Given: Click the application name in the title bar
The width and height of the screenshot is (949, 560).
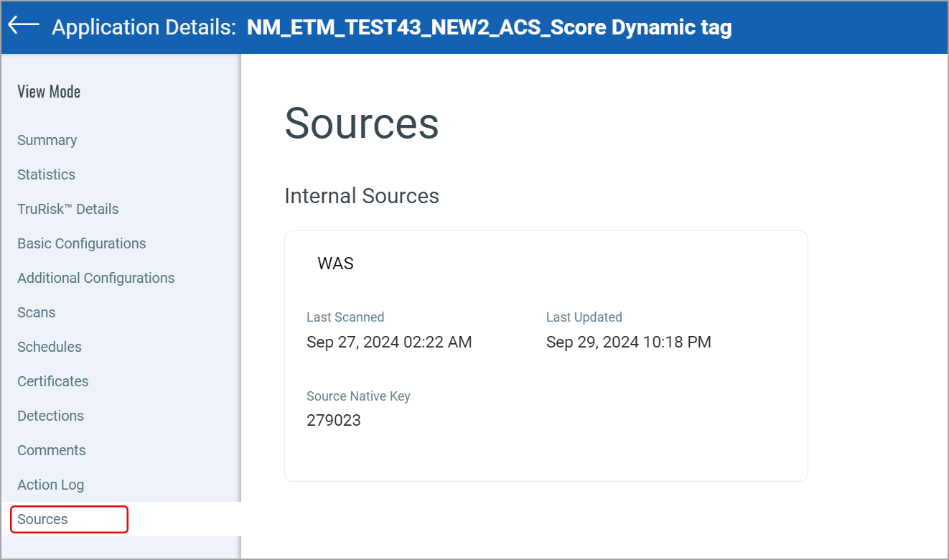Looking at the screenshot, I should point(489,27).
